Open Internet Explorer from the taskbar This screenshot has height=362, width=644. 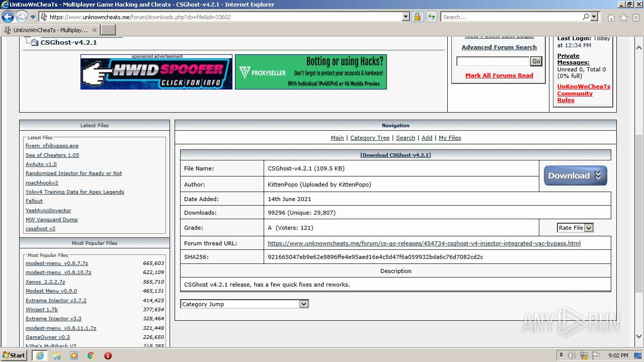tap(40, 355)
